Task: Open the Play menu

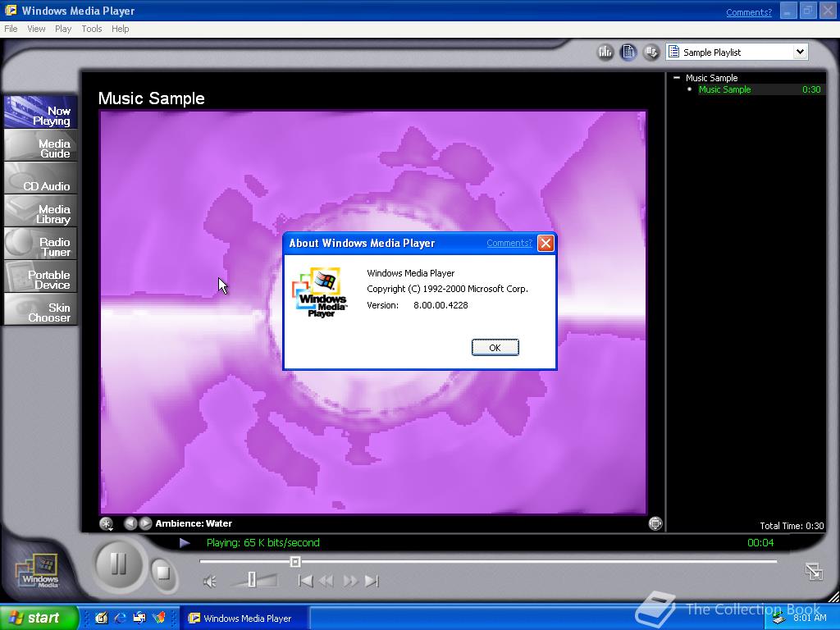Action: click(x=63, y=29)
